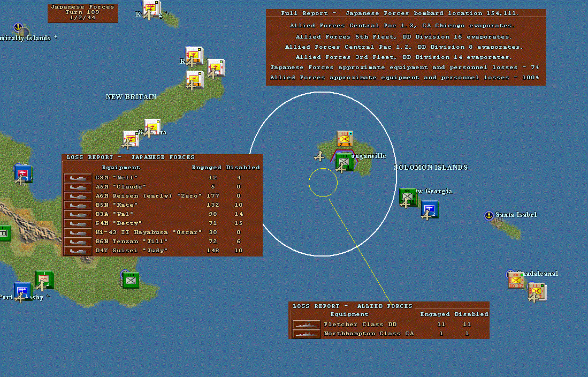Click the Fletcher Class DD ship silhouette icon

pyautogui.click(x=307, y=325)
